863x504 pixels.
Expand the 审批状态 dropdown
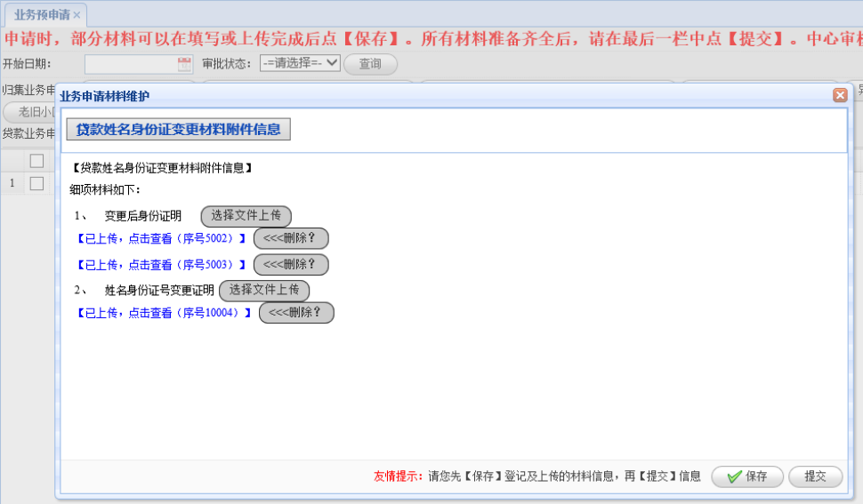[300, 63]
